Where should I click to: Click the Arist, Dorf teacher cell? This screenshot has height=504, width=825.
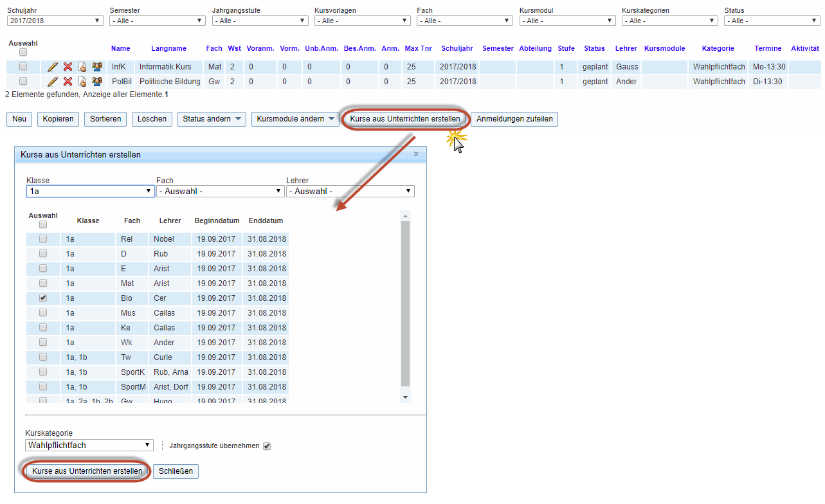171,387
